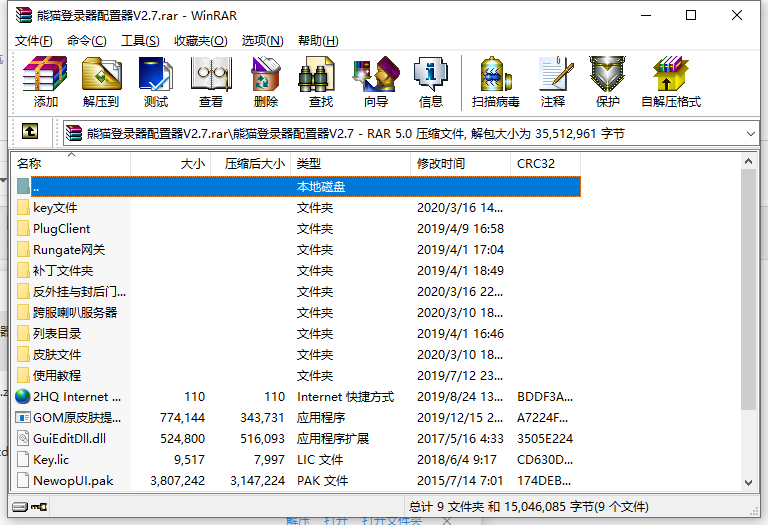This screenshot has height=525, width=768.
Task: Click the size value 3,807,242
Action: pos(177,481)
